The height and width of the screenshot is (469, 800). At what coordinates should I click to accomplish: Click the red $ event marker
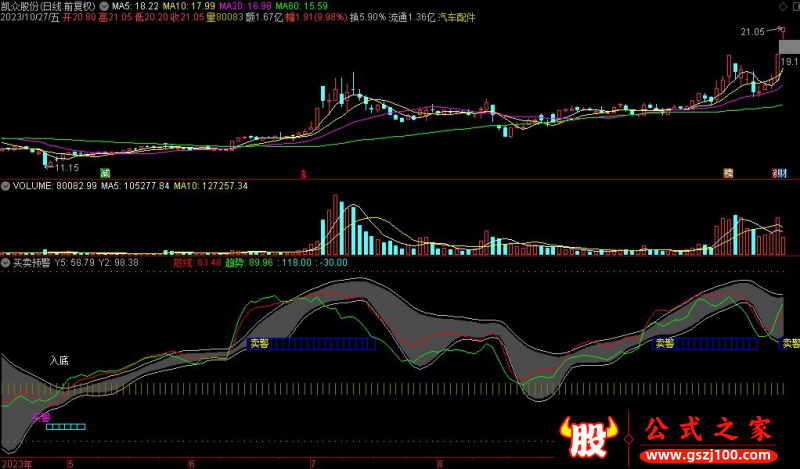pos(303,173)
